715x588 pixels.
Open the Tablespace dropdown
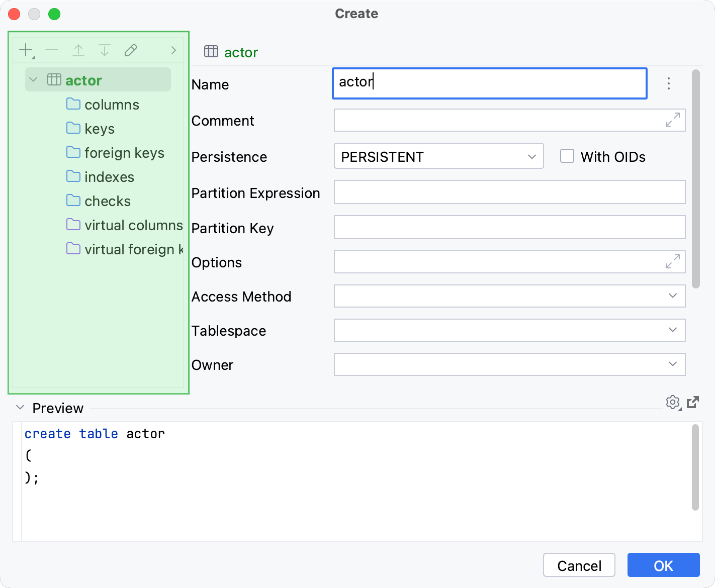click(672, 330)
